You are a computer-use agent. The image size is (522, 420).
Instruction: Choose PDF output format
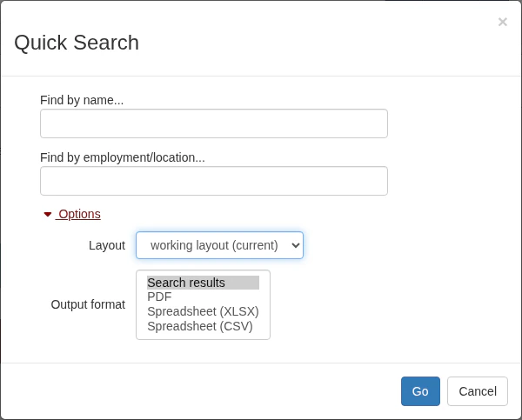pos(203,297)
